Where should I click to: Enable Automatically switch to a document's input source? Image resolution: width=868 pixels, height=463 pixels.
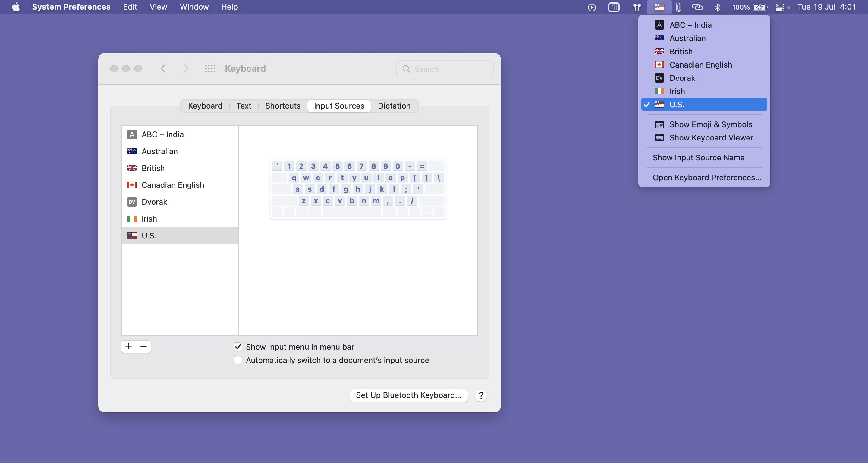click(x=238, y=360)
